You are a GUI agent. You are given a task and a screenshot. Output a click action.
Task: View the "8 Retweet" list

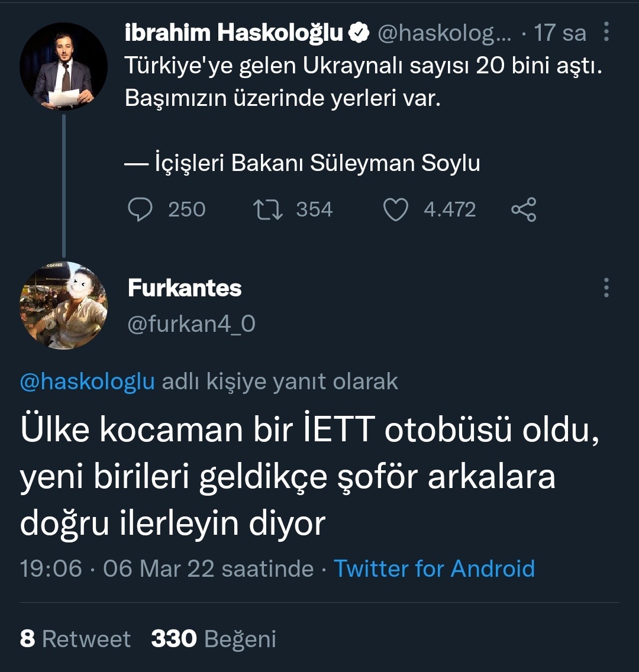pos(75,639)
